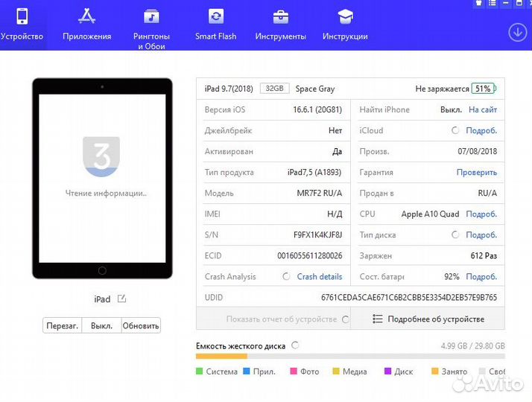532x402 pixels.
Task: Open the Инструменты toolbox tab
Action: (x=281, y=25)
